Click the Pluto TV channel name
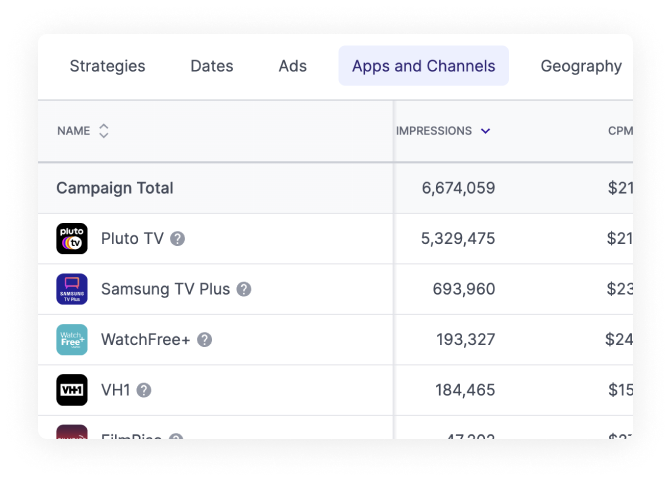The height and width of the screenshot is (481, 671). click(x=132, y=239)
